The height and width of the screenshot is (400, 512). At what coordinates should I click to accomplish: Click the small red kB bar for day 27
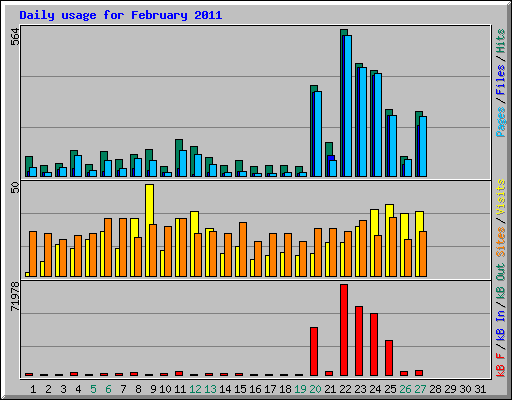[x=419, y=373]
